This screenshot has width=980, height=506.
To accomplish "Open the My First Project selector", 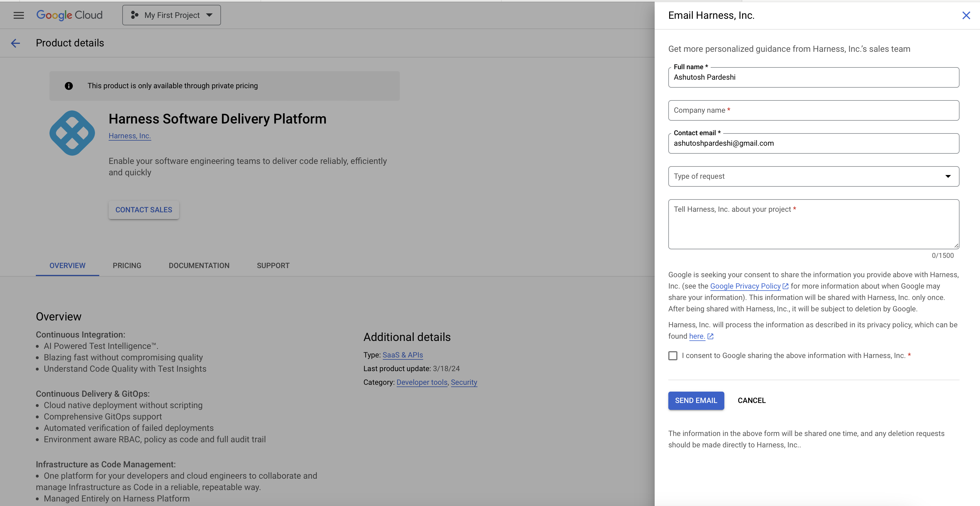I will tap(171, 15).
